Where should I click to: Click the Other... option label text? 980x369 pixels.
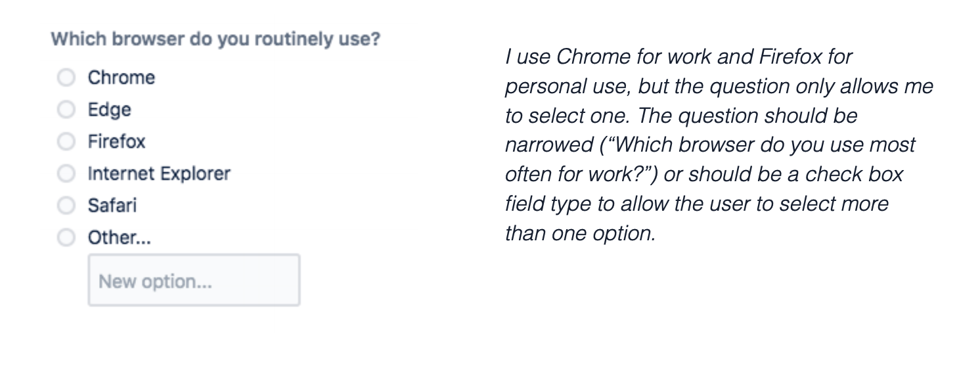point(120,238)
